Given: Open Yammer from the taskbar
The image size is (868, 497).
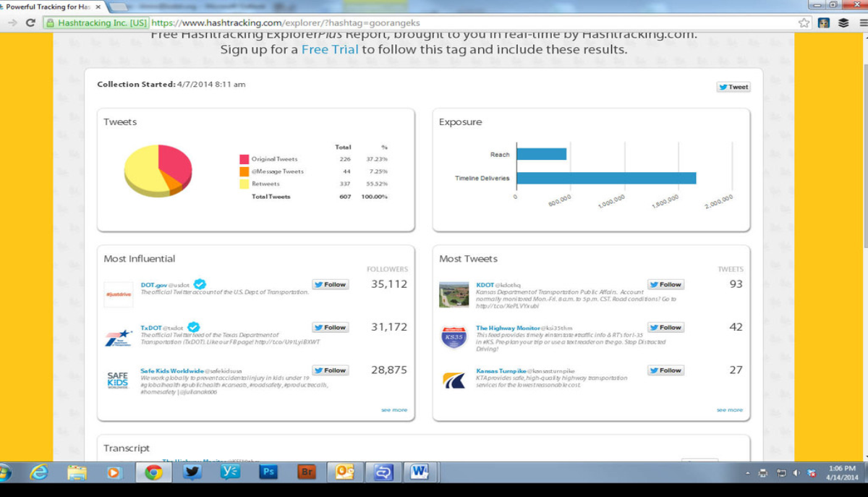Looking at the screenshot, I should pos(230,472).
